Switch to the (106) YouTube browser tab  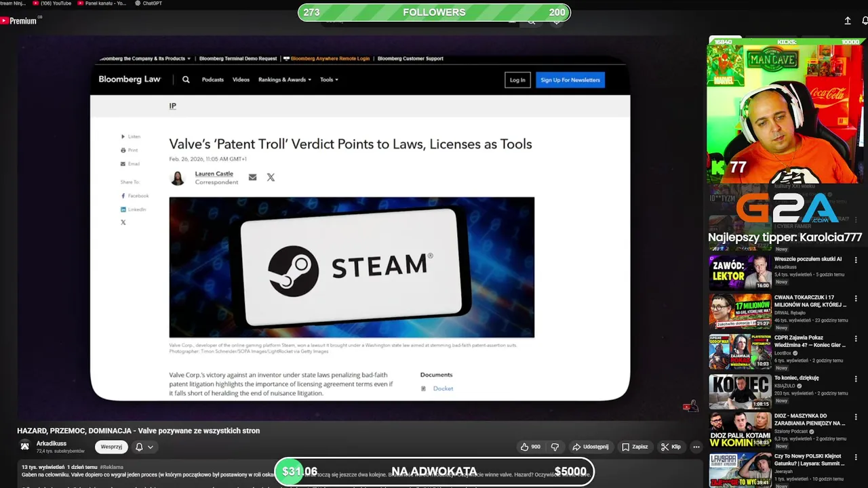52,3
